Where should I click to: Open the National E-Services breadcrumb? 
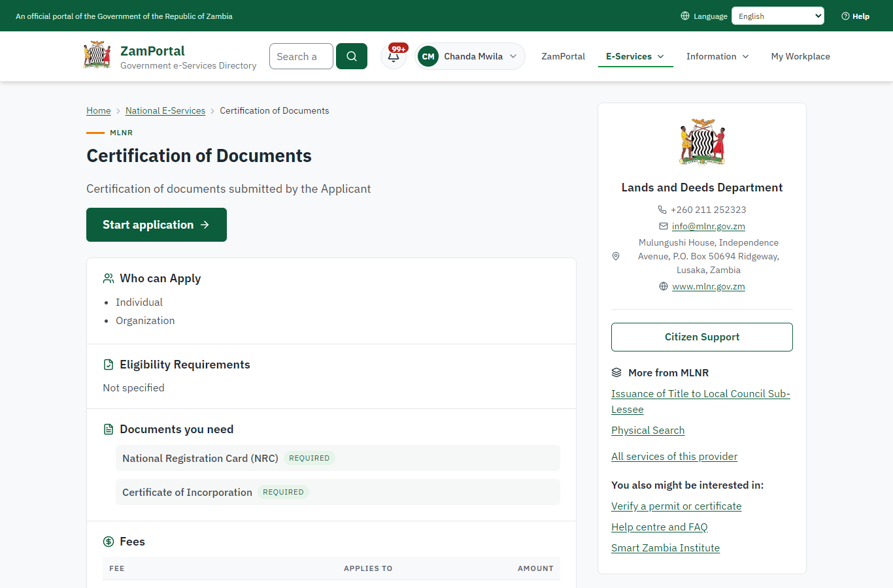click(x=165, y=110)
